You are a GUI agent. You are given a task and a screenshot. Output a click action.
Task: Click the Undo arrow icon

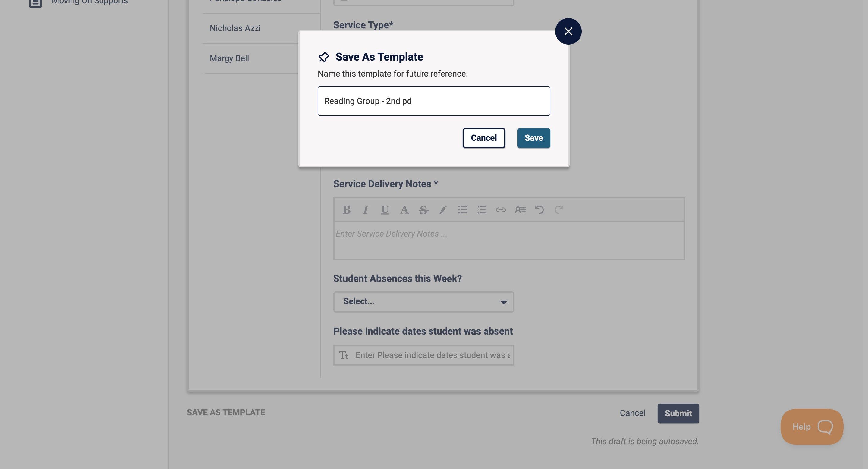click(x=539, y=210)
